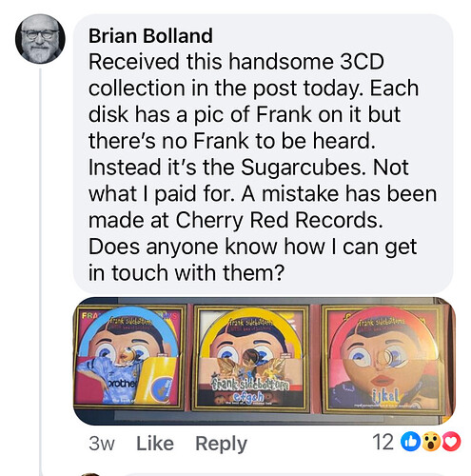Click the blue Frank Sidebottom disc
This screenshot has width=471, height=476.
point(128,332)
